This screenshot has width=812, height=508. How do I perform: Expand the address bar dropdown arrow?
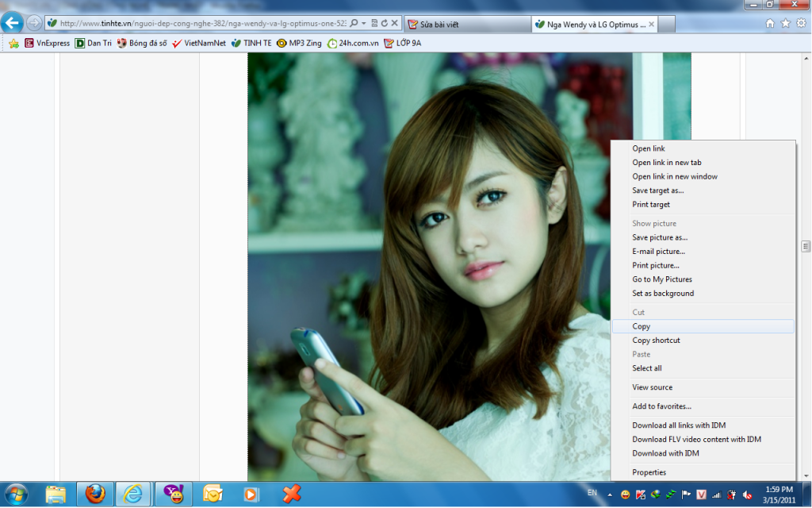363,24
